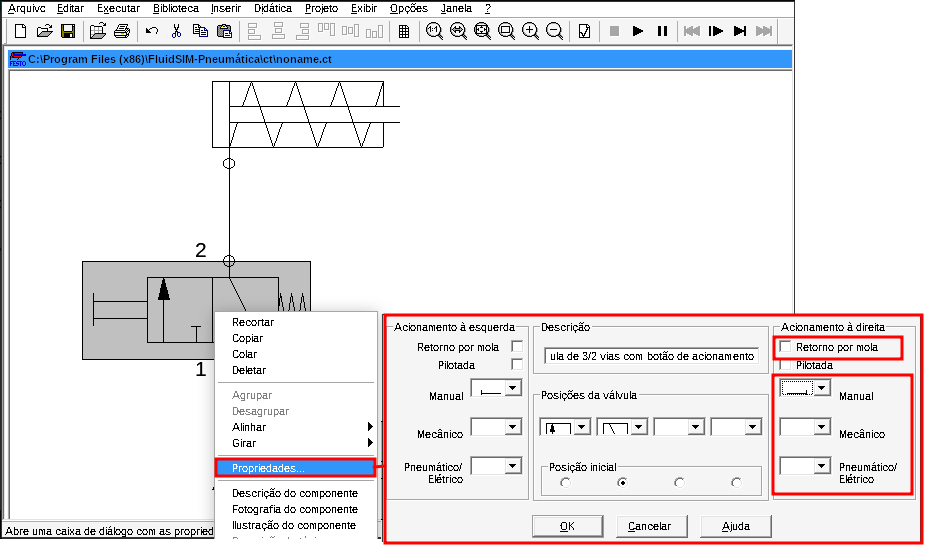
Task: Simulate to next state change
Action: tap(740, 31)
